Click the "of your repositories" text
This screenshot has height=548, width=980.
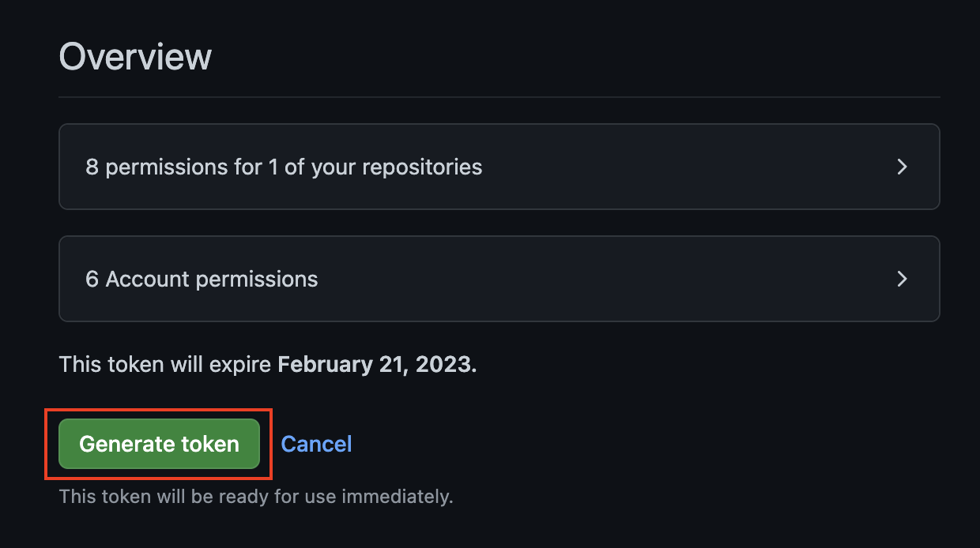[383, 167]
